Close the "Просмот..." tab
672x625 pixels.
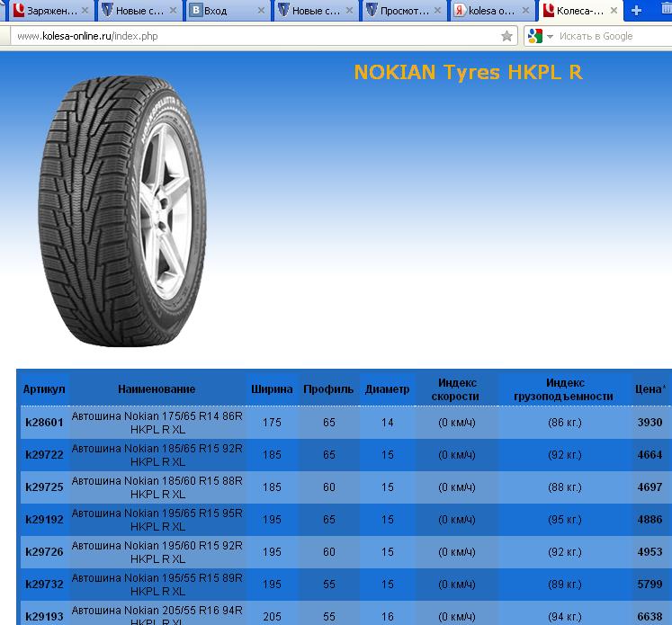pyautogui.click(x=439, y=11)
